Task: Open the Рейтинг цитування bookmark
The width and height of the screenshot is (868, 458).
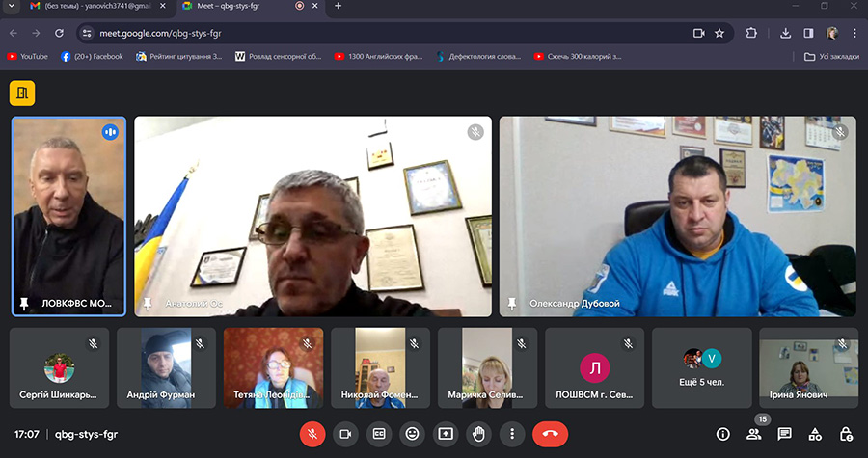Action: (x=178, y=57)
